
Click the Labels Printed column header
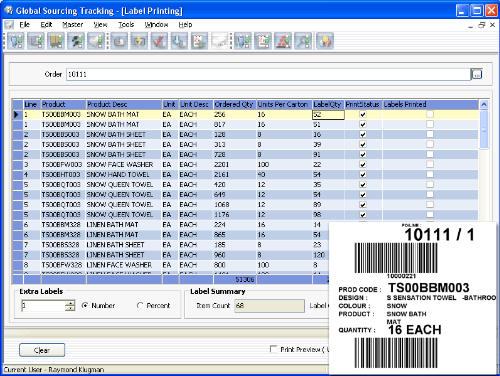tap(430, 104)
